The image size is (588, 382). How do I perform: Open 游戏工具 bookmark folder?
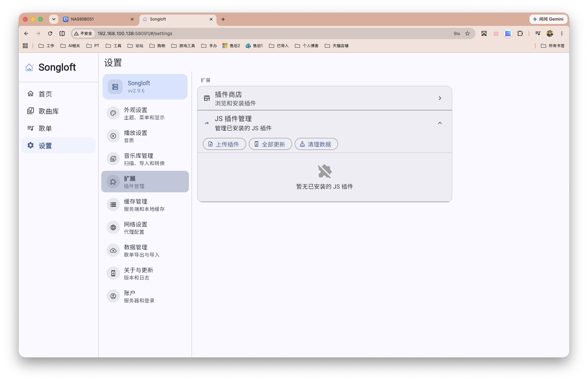[x=183, y=46]
